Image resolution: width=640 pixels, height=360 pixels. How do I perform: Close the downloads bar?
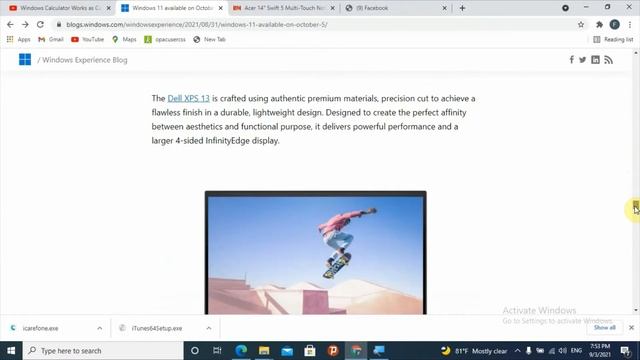click(x=631, y=327)
